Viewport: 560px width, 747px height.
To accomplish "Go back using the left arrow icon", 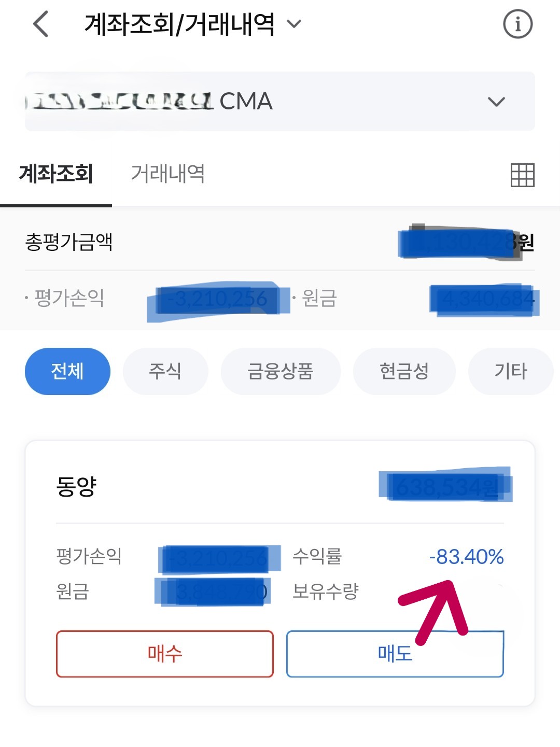I will 40,24.
